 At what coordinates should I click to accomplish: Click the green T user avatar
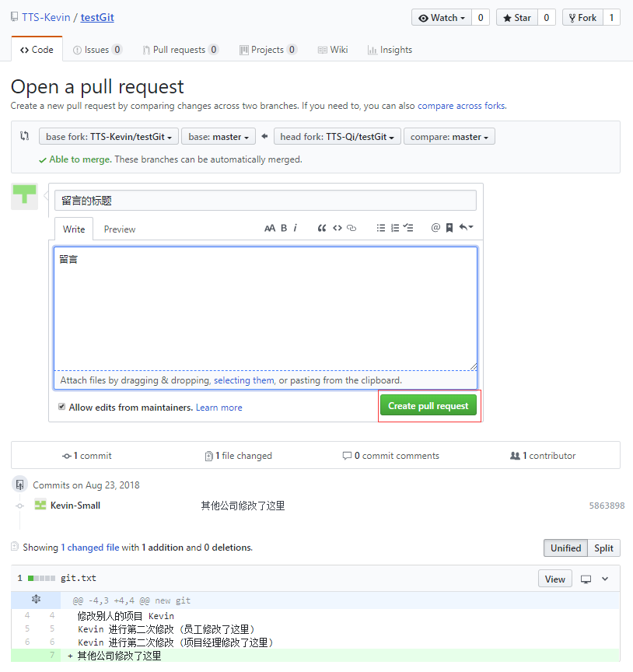[x=24, y=196]
